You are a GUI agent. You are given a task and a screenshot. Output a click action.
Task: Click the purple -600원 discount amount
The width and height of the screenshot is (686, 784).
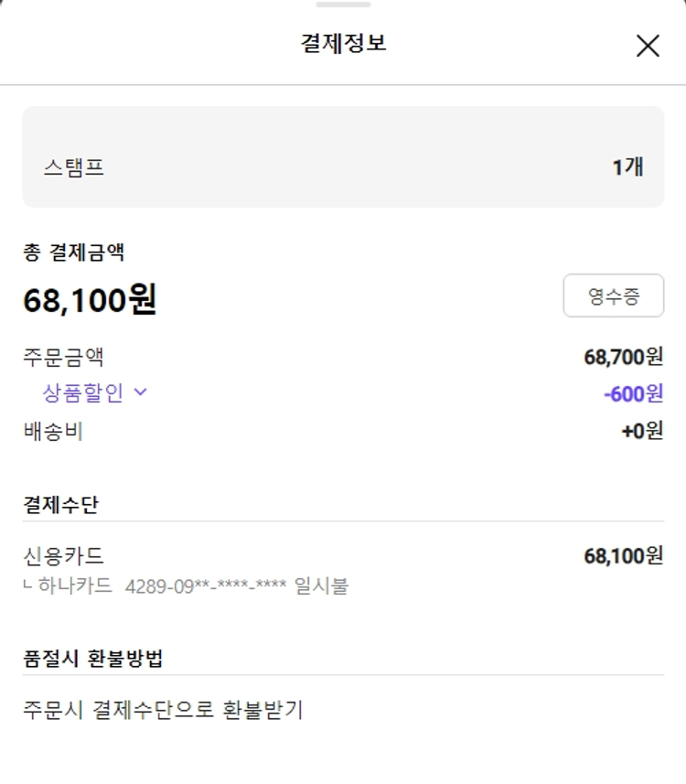(x=633, y=393)
